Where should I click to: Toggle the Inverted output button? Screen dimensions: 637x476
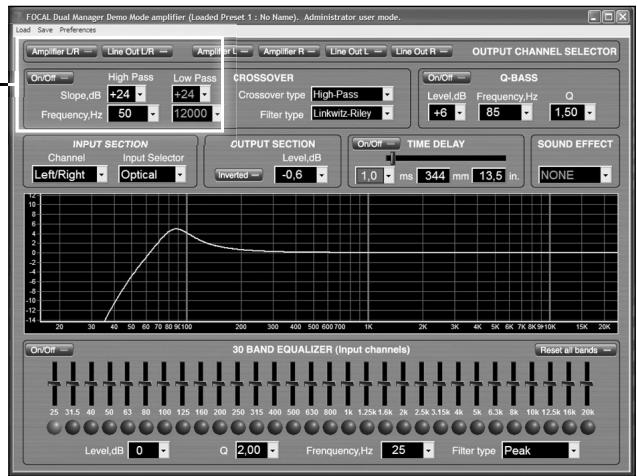[x=239, y=175]
